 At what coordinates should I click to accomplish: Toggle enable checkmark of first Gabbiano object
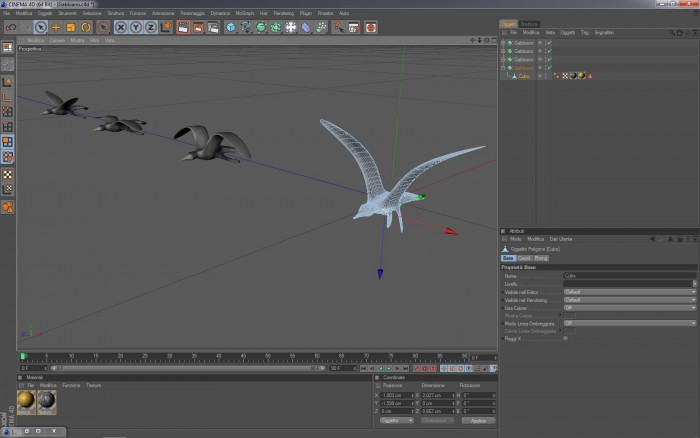(549, 43)
